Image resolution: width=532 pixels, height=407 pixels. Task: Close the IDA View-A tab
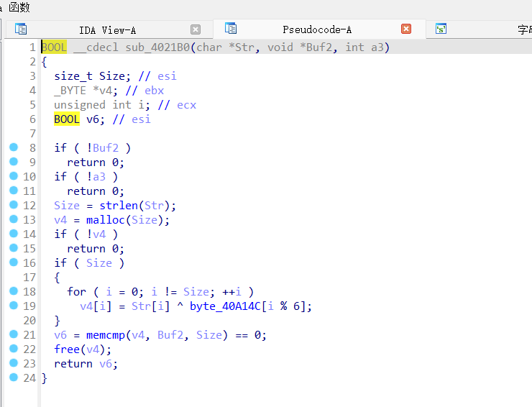click(196, 29)
